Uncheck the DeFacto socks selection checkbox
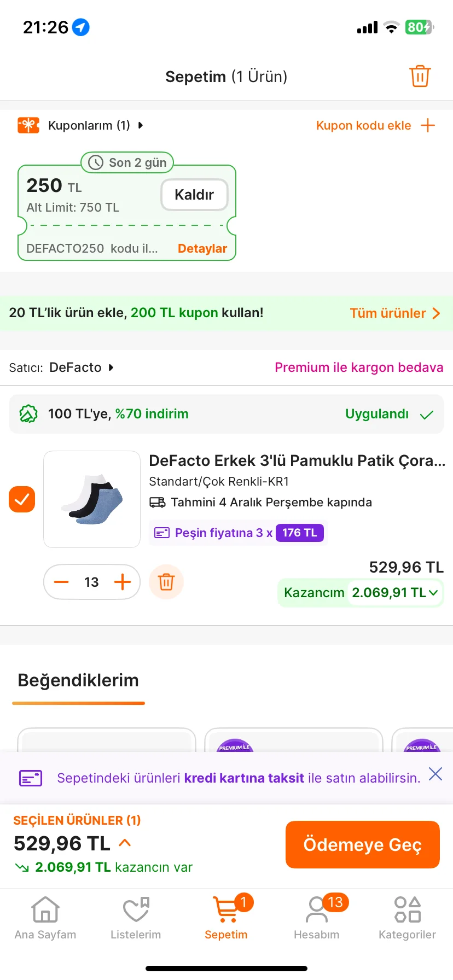 click(x=22, y=499)
